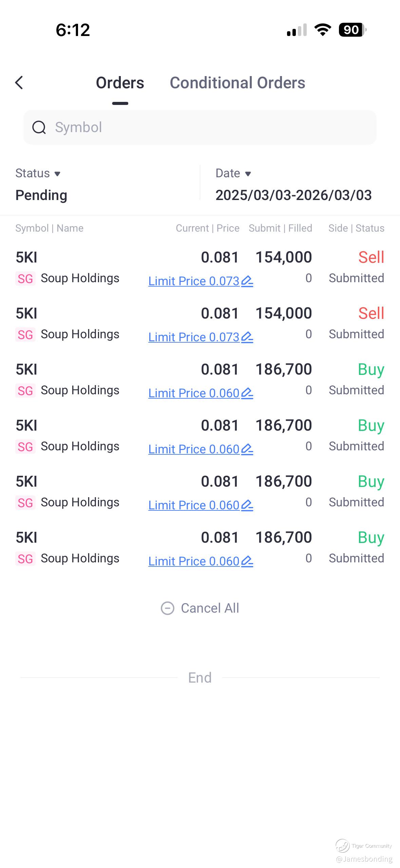
Task: Tap the Pending status value
Action: tap(41, 195)
